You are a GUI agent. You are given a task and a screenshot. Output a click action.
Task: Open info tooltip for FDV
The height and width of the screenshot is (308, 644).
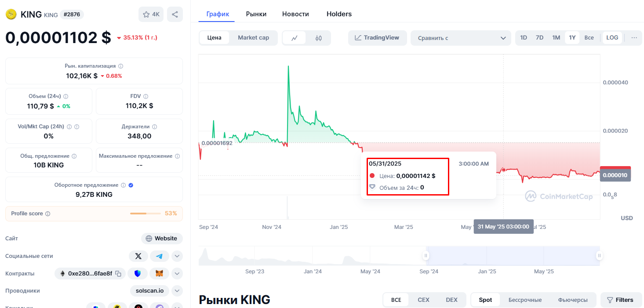coord(146,96)
